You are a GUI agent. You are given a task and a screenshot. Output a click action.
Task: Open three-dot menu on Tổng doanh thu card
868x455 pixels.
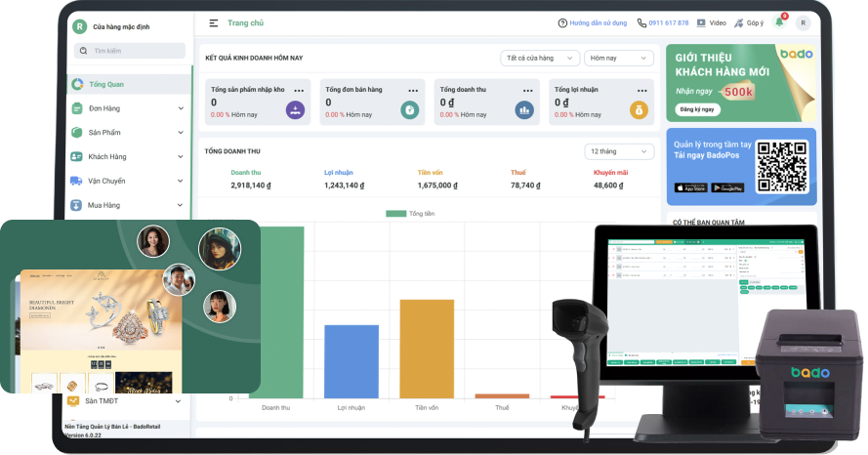[x=527, y=90]
